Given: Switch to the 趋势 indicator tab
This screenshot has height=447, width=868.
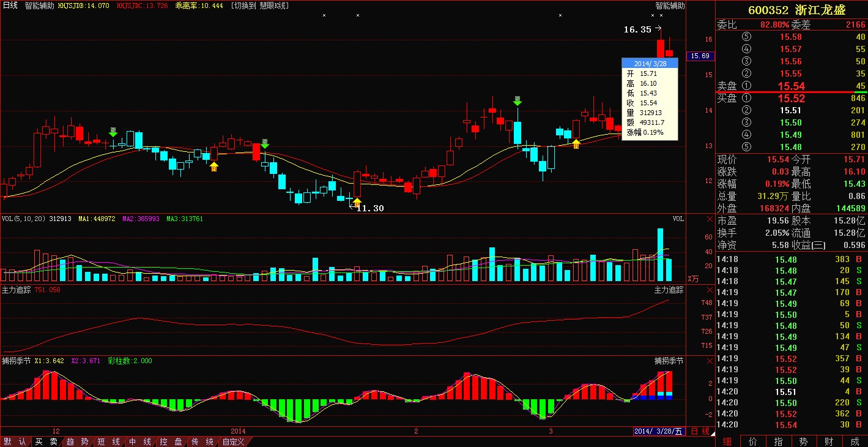Looking at the screenshot, I should [x=77, y=441].
